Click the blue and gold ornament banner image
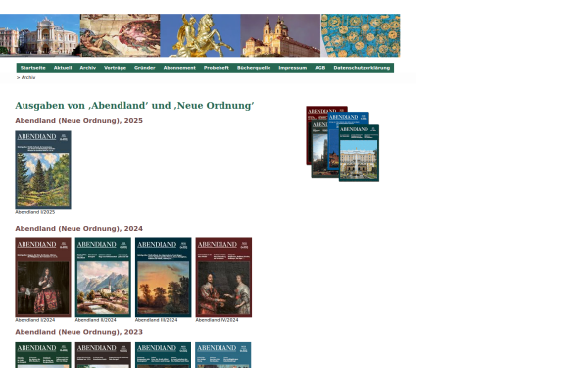The image size is (588, 368). click(361, 35)
